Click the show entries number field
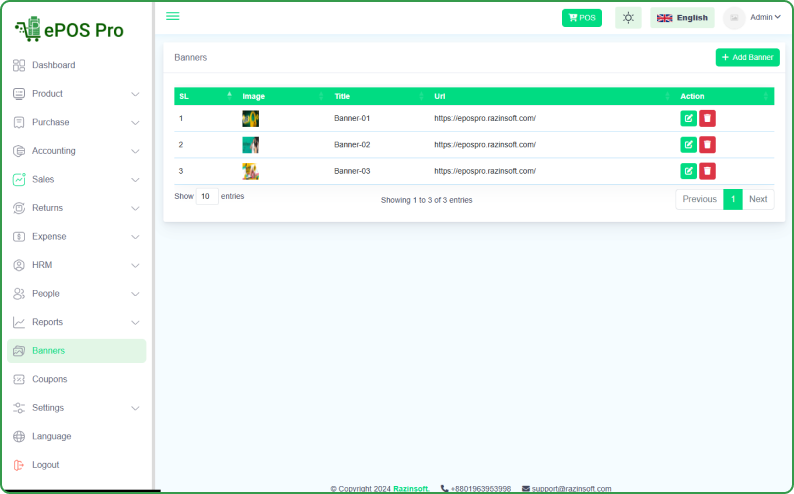 206,197
